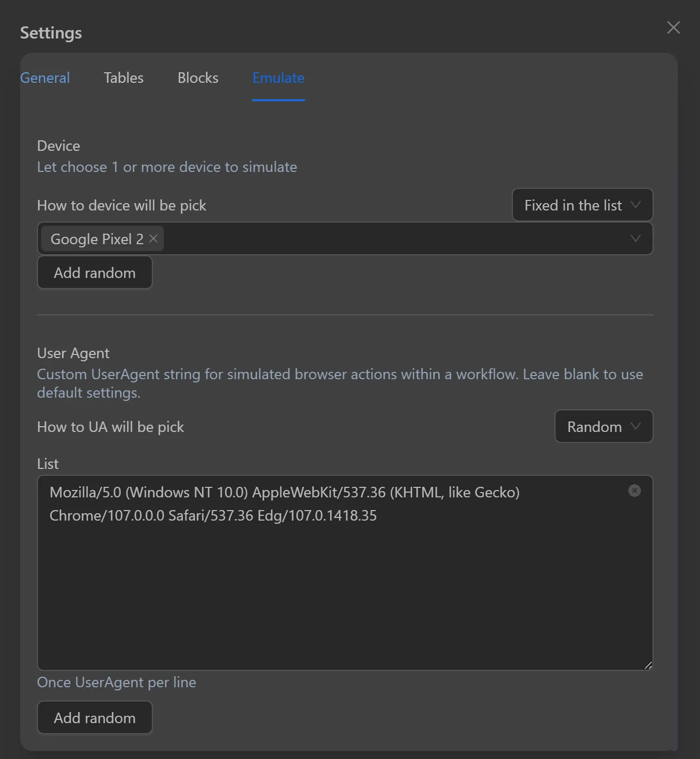Click Add random below the user agent list
This screenshot has height=759, width=700.
pyautogui.click(x=95, y=717)
